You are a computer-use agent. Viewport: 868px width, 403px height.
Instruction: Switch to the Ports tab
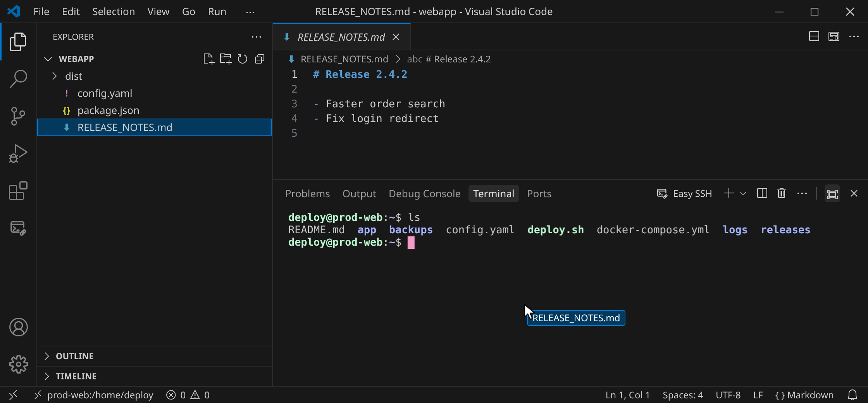point(539,193)
